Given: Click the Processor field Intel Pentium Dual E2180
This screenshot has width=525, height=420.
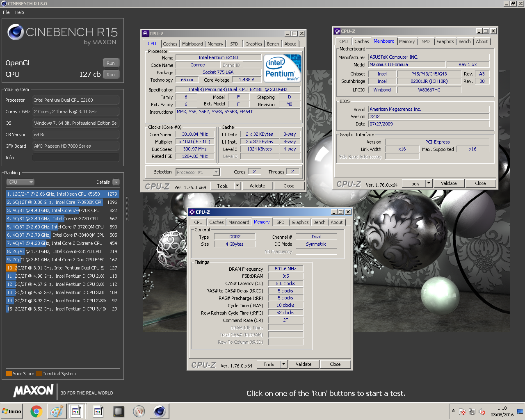Looking at the screenshot, I should 76,100.
